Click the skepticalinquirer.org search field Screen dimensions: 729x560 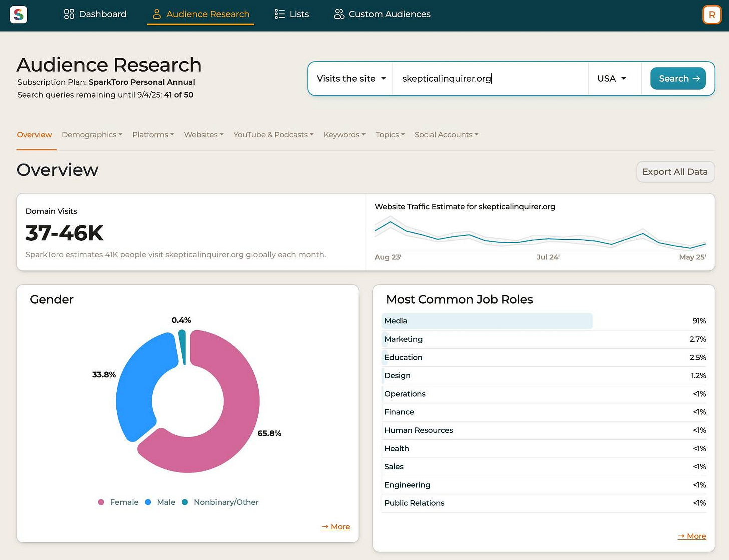click(x=490, y=78)
